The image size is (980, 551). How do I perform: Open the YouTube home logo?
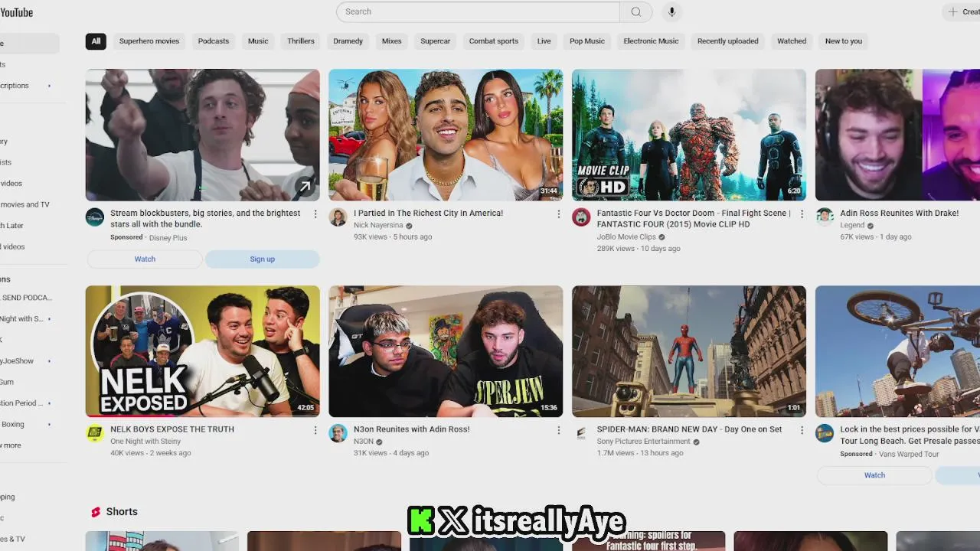(x=16, y=12)
